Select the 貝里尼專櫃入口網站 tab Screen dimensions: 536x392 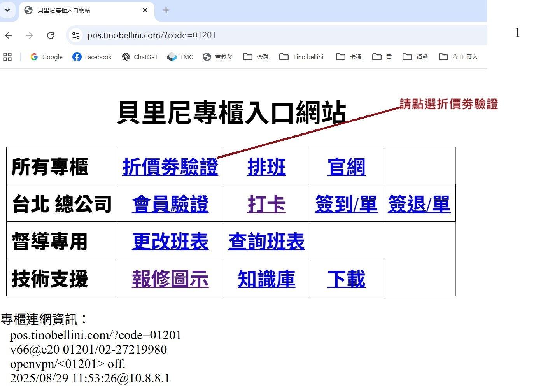(x=78, y=10)
